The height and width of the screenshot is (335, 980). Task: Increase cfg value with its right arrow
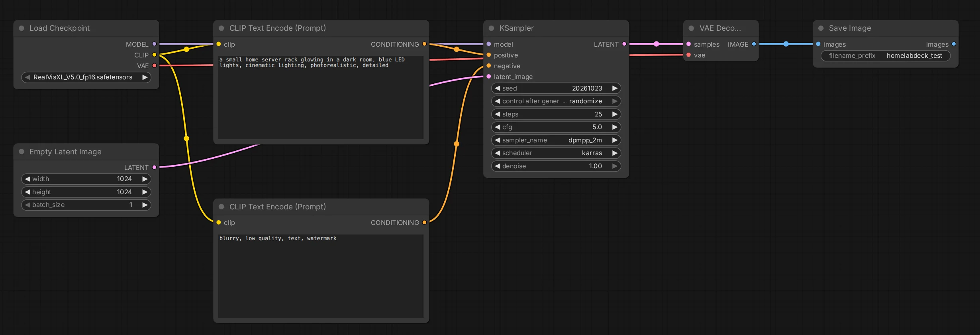615,127
